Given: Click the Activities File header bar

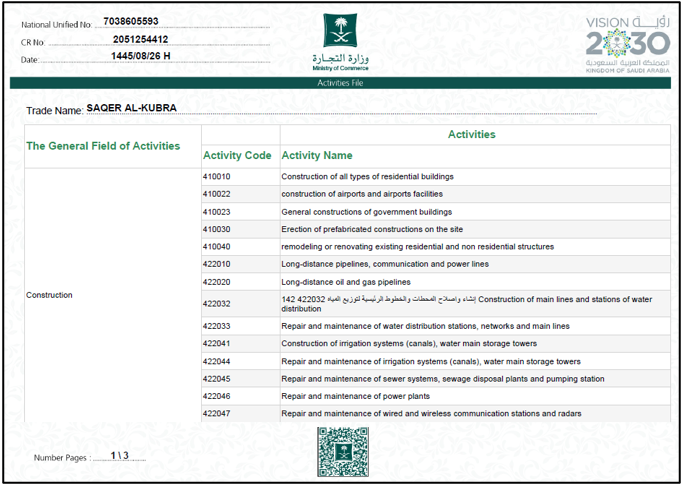Looking at the screenshot, I should pyautogui.click(x=340, y=83).
